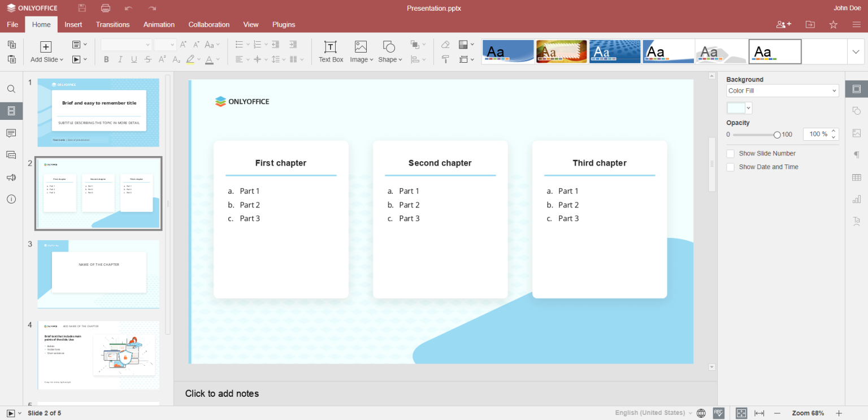Screen dimensions: 868x420
Task: Toggle bold formatting
Action: [x=106, y=59]
